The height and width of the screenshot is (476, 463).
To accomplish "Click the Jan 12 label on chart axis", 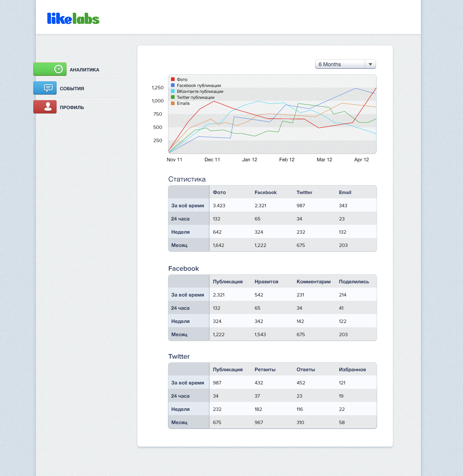I will [x=249, y=160].
